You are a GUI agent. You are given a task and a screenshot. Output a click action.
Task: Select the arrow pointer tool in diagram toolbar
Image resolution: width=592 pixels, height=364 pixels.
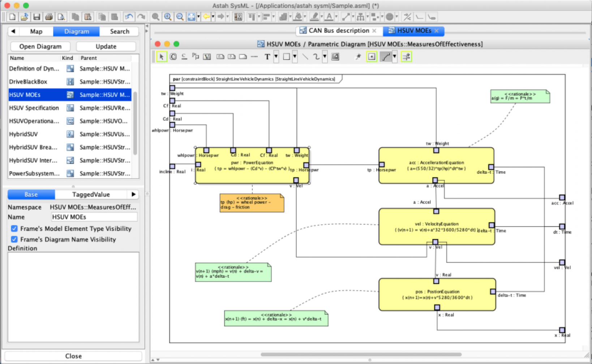[162, 57]
